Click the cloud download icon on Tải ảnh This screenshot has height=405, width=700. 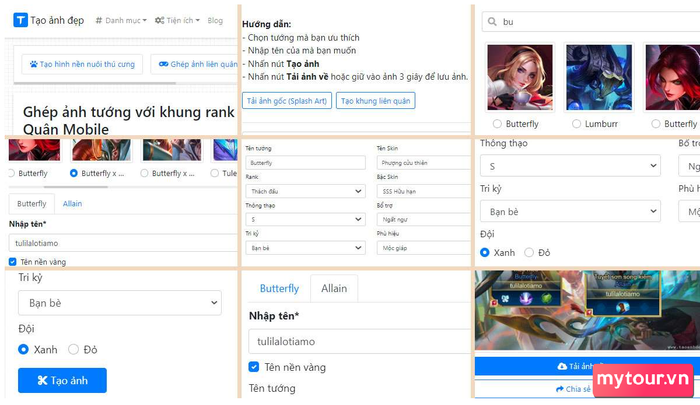562,366
